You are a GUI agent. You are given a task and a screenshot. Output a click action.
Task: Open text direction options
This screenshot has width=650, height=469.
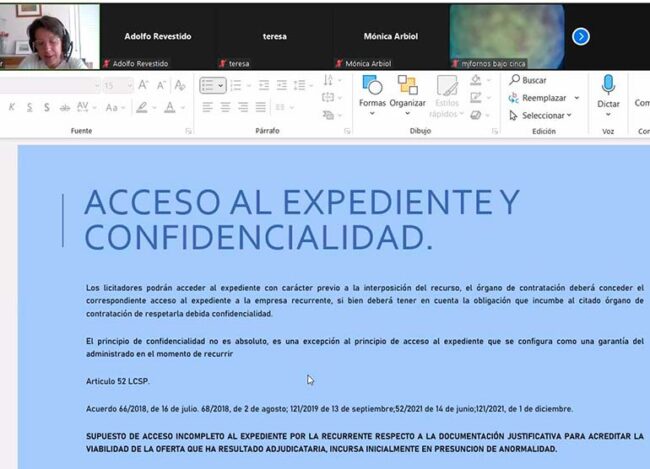pos(332,80)
